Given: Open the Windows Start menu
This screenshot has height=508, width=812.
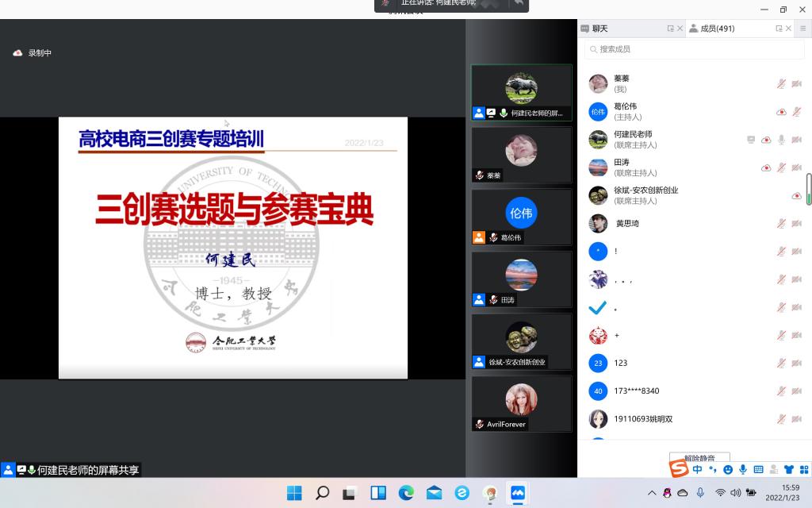Looking at the screenshot, I should [294, 493].
